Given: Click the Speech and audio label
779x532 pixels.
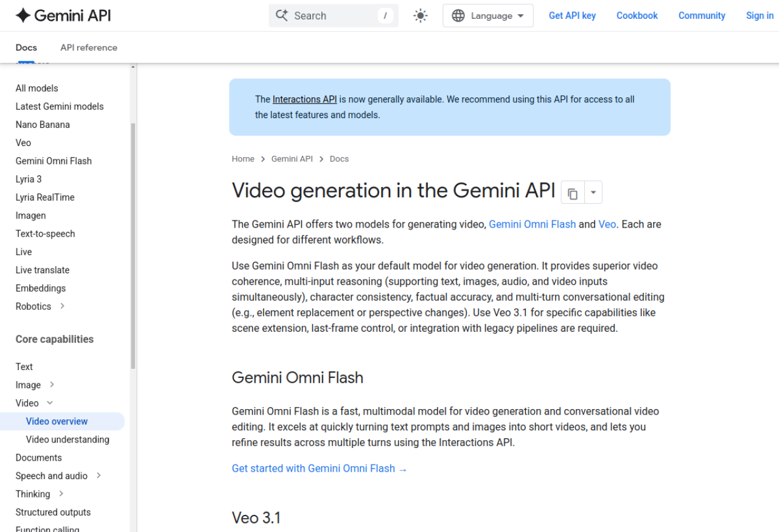Looking at the screenshot, I should pos(52,476).
